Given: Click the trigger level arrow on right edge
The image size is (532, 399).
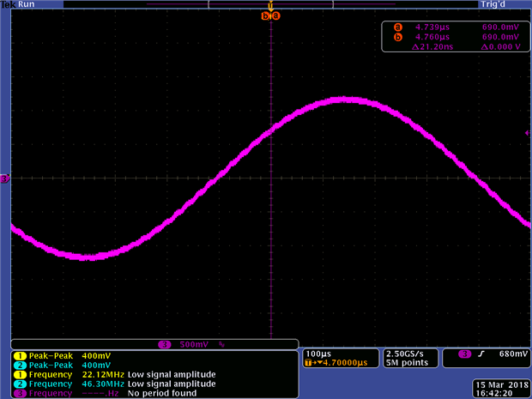Looking at the screenshot, I should pos(528,133).
